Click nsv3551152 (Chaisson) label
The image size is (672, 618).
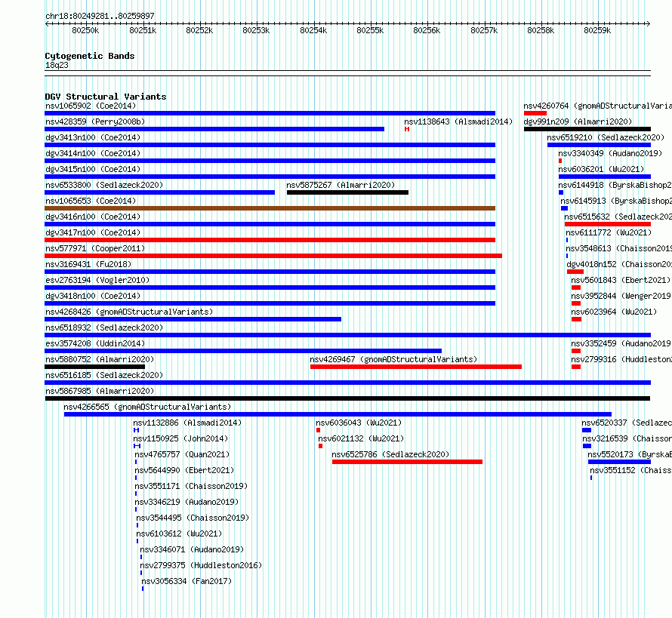[x=631, y=470]
